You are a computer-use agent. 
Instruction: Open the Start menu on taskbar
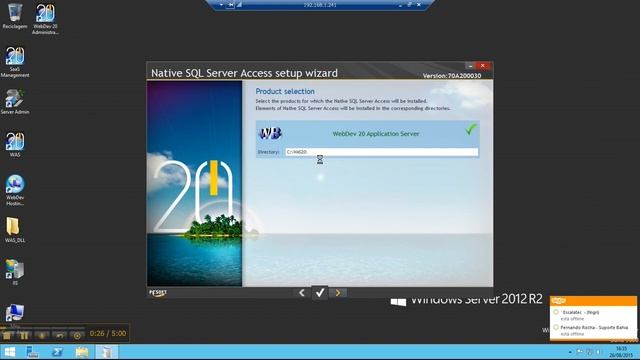[9, 352]
